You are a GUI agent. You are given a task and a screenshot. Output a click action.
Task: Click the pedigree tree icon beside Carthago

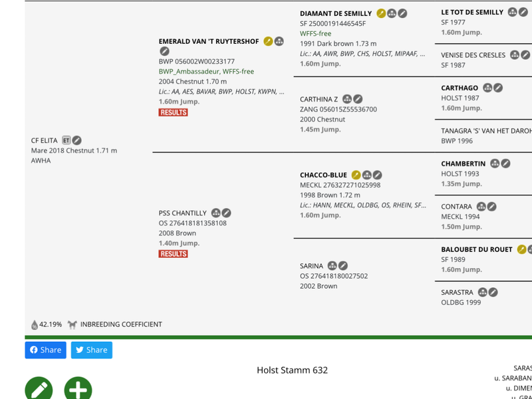pos(487,88)
